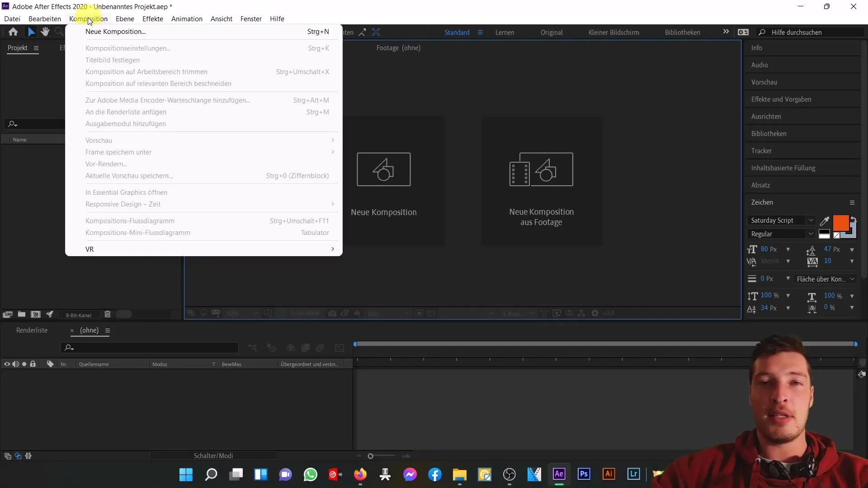Click the Home icon in toolbar
This screenshot has width=868, height=488.
coord(13,32)
